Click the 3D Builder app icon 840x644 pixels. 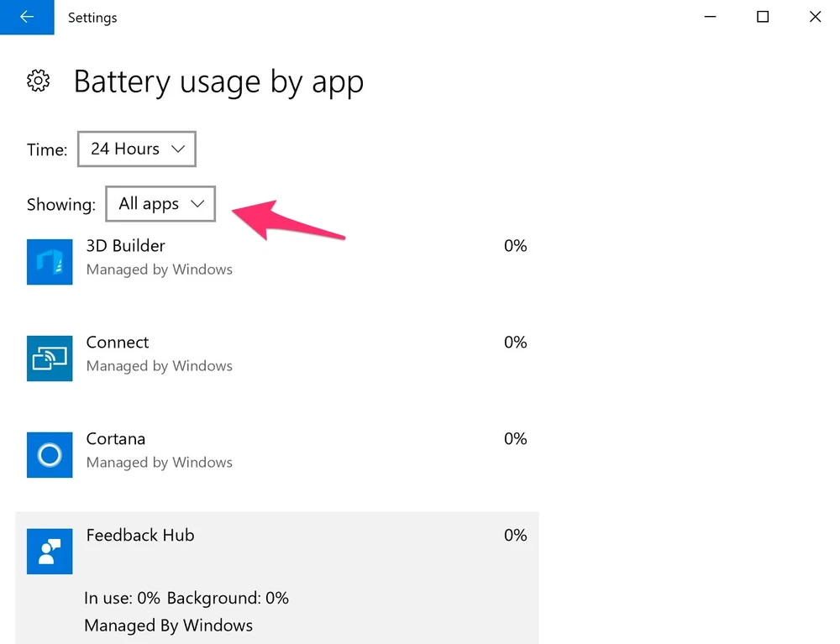pos(50,262)
